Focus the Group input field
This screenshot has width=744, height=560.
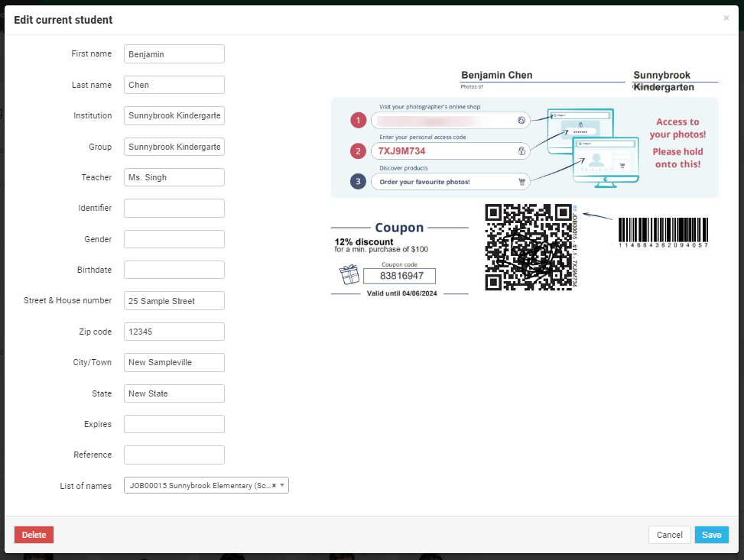pyautogui.click(x=174, y=147)
